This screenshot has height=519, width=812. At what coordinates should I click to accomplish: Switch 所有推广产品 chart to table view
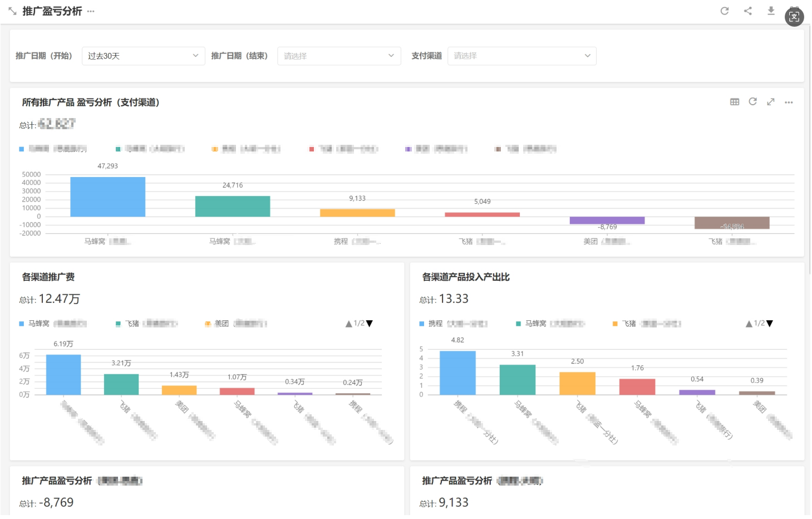tap(735, 102)
